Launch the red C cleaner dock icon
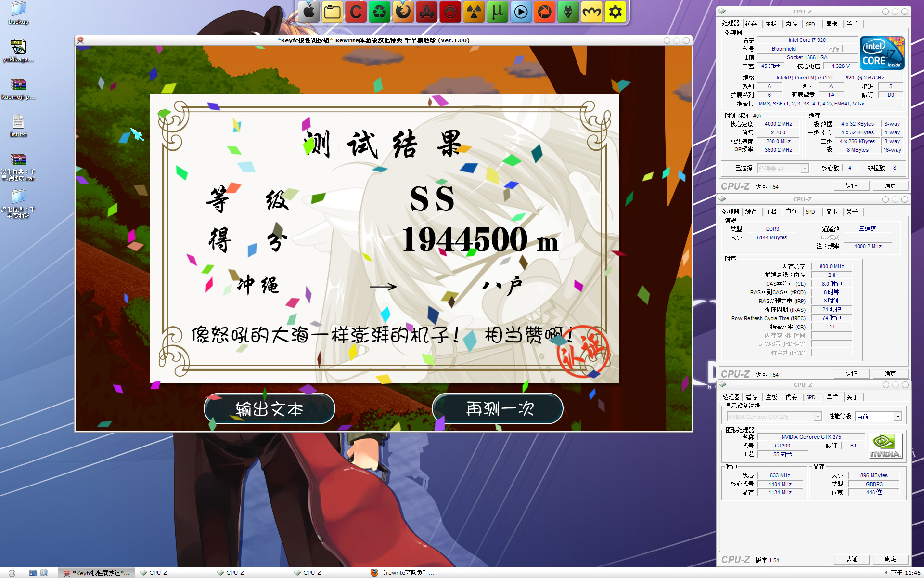Screen dimensions: 924x578 tap(356, 12)
